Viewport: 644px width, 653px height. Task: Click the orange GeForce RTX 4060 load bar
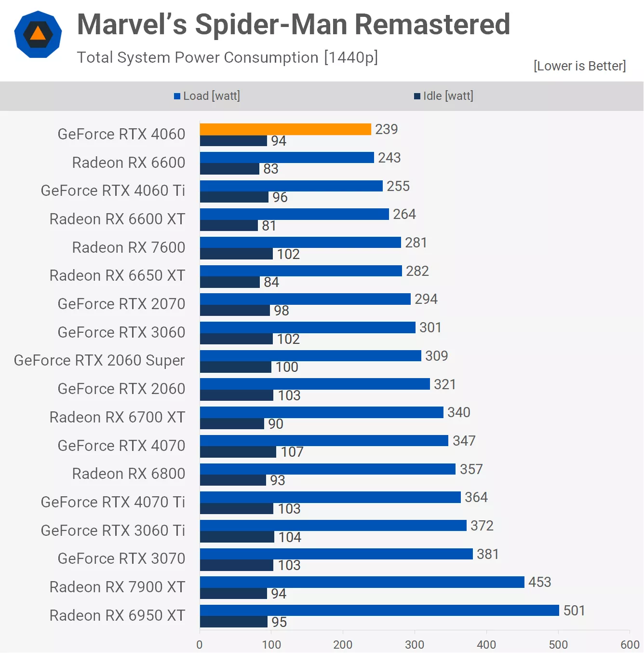285,129
